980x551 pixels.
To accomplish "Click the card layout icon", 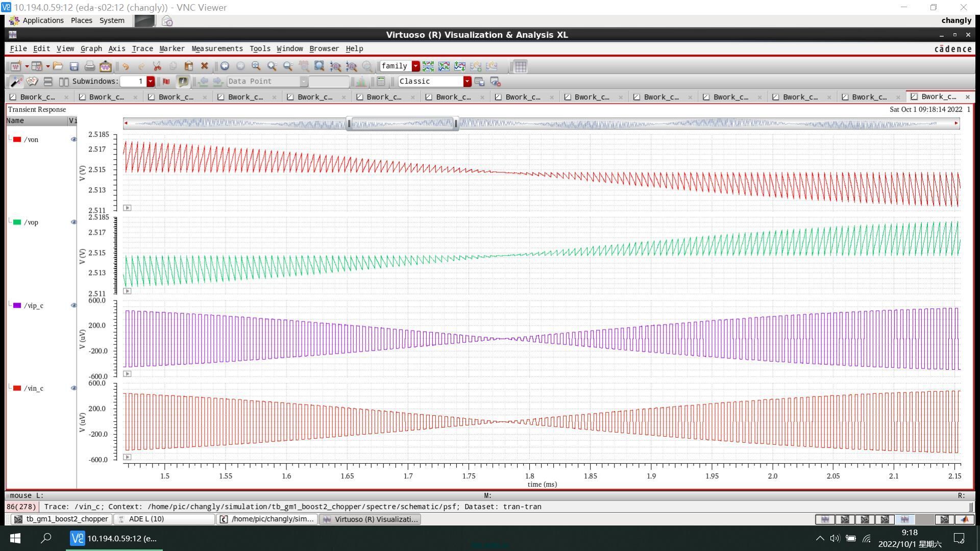I will [x=32, y=82].
